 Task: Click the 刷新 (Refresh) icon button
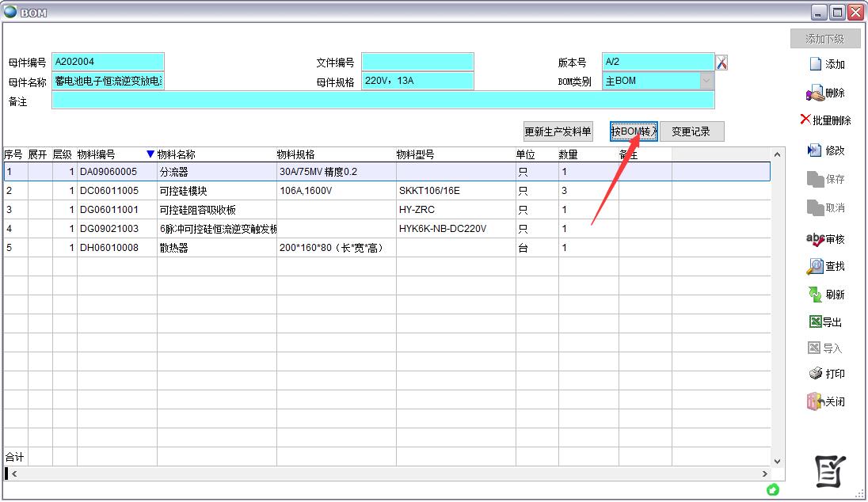[826, 295]
